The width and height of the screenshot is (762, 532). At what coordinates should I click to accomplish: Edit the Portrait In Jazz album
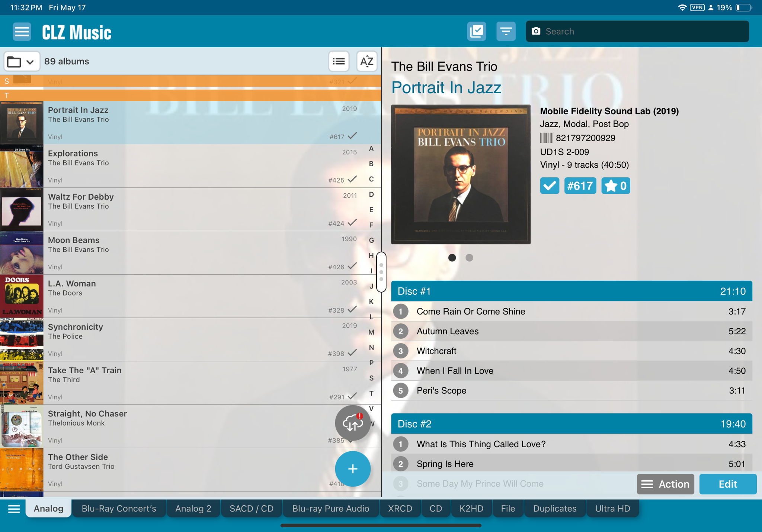tap(728, 484)
